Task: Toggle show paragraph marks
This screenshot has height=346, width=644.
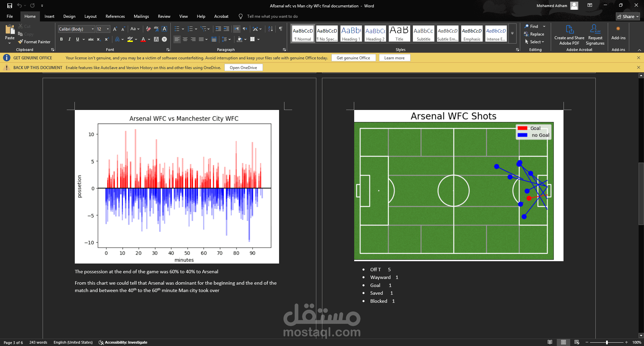Action: tap(281, 29)
